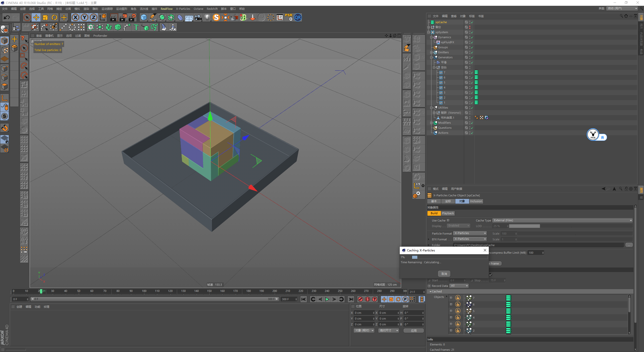
Task: Click the question mark help cursor tool
Action: (24, 39)
